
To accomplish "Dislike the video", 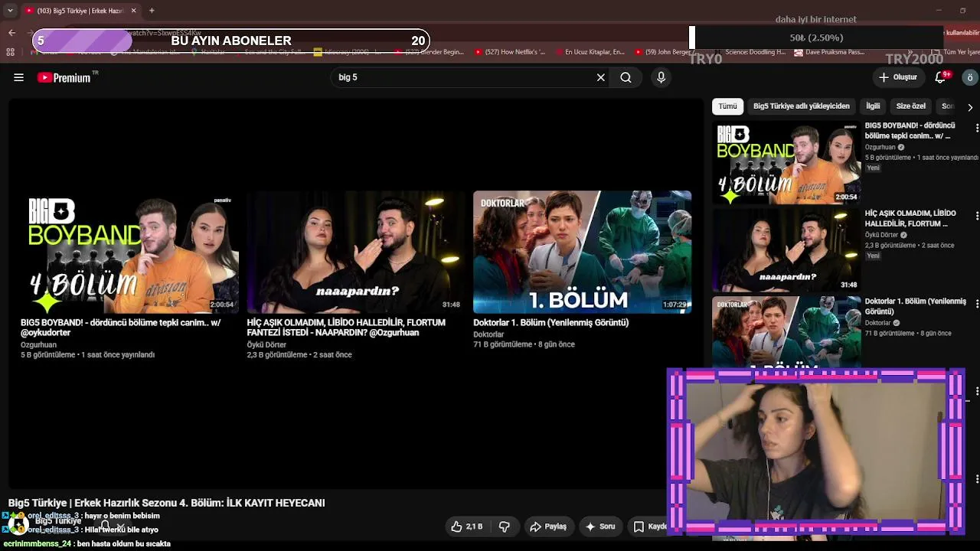I will click(505, 527).
